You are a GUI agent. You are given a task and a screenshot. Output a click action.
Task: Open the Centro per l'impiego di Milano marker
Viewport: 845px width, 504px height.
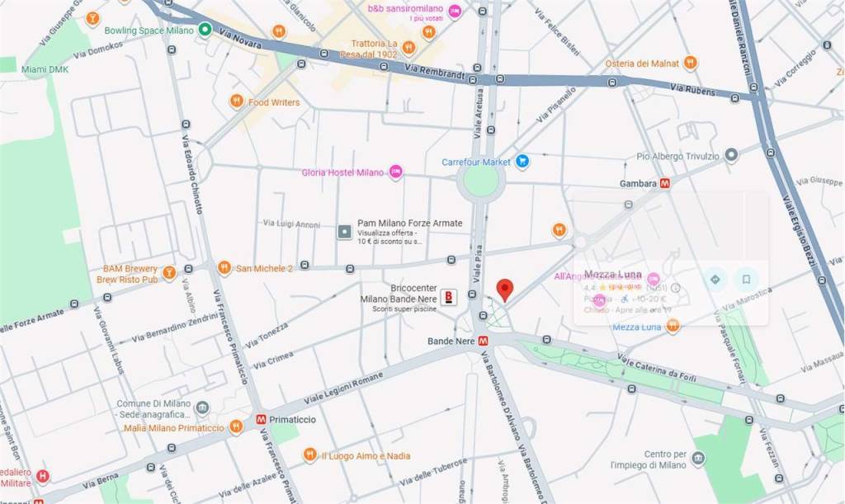tap(698, 459)
